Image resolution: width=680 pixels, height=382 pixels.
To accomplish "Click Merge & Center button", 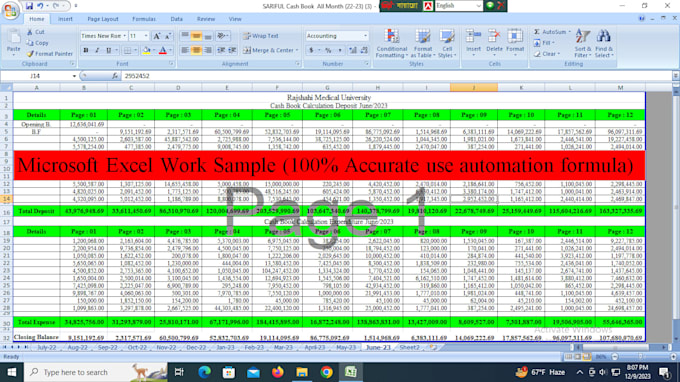I will pyautogui.click(x=268, y=50).
